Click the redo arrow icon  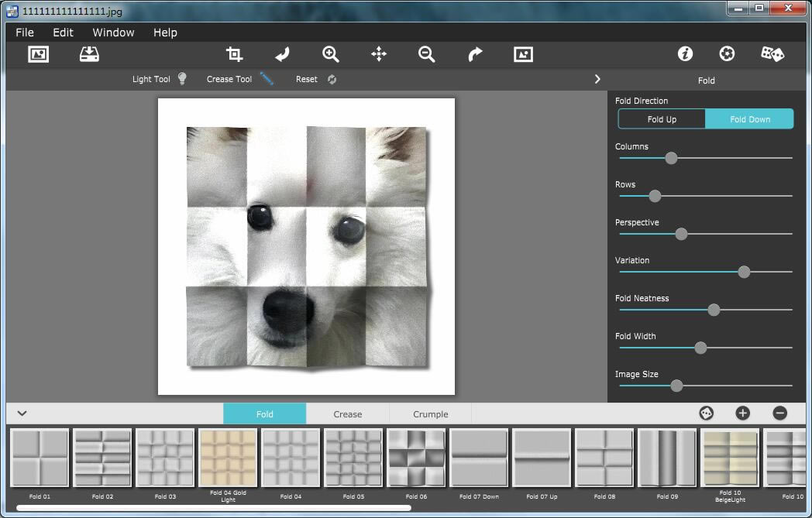click(475, 54)
